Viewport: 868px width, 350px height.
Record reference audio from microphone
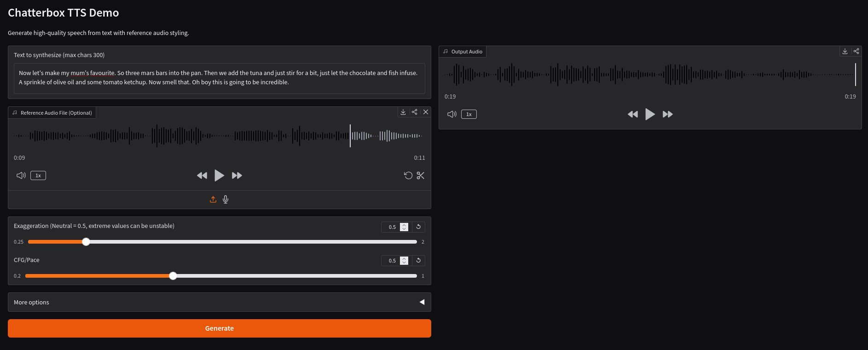(226, 199)
